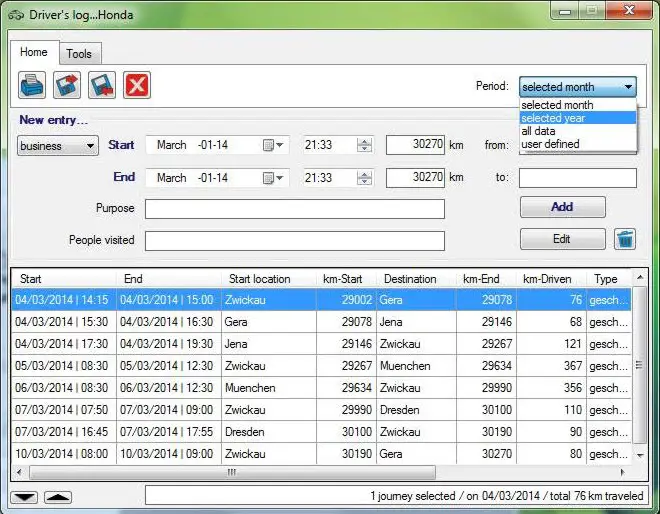Select the Home tab
Image resolution: width=660 pixels, height=514 pixels.
click(34, 52)
